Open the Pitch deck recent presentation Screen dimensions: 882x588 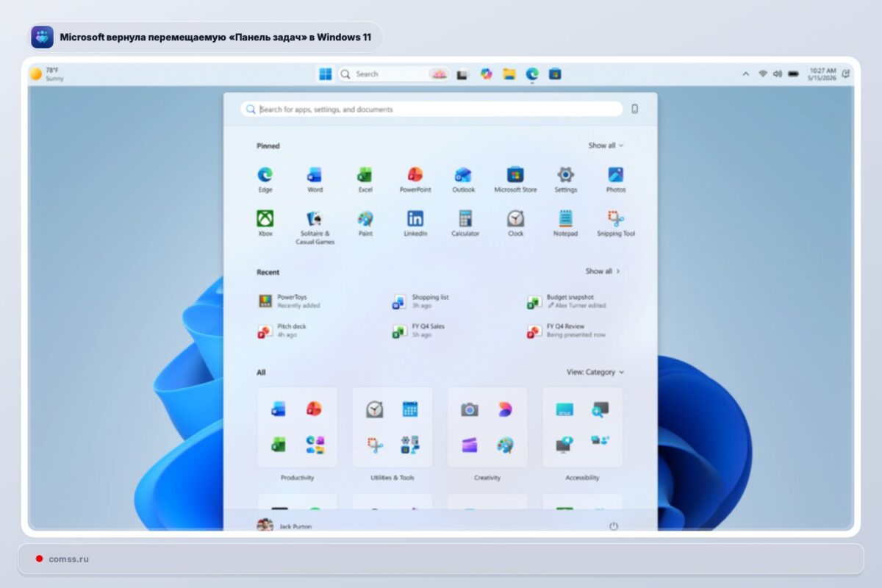282,331
